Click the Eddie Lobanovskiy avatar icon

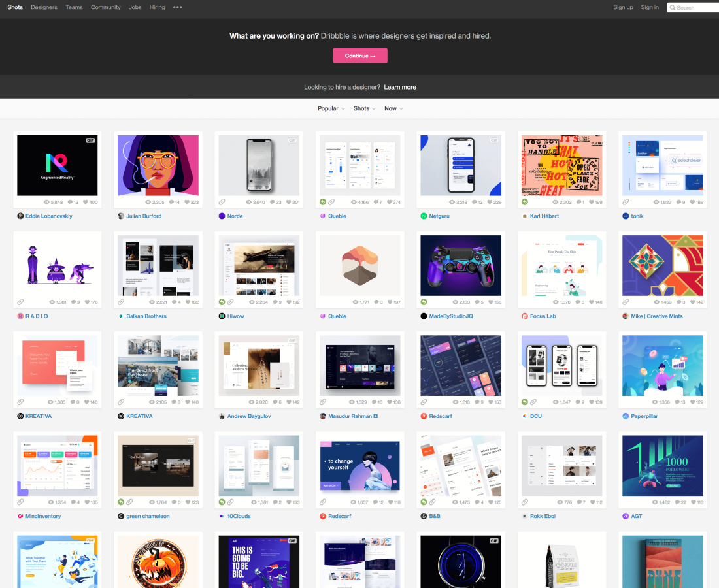pos(20,216)
